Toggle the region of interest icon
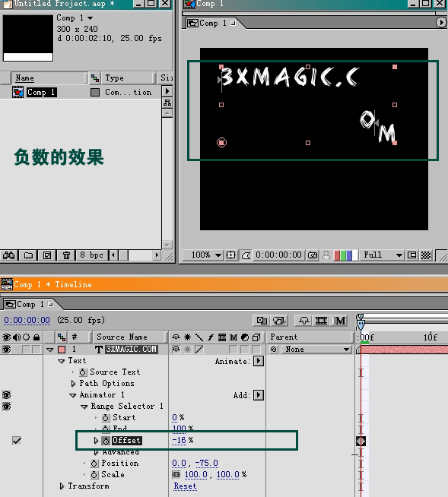Screen dimensions: 448x497 411,255
